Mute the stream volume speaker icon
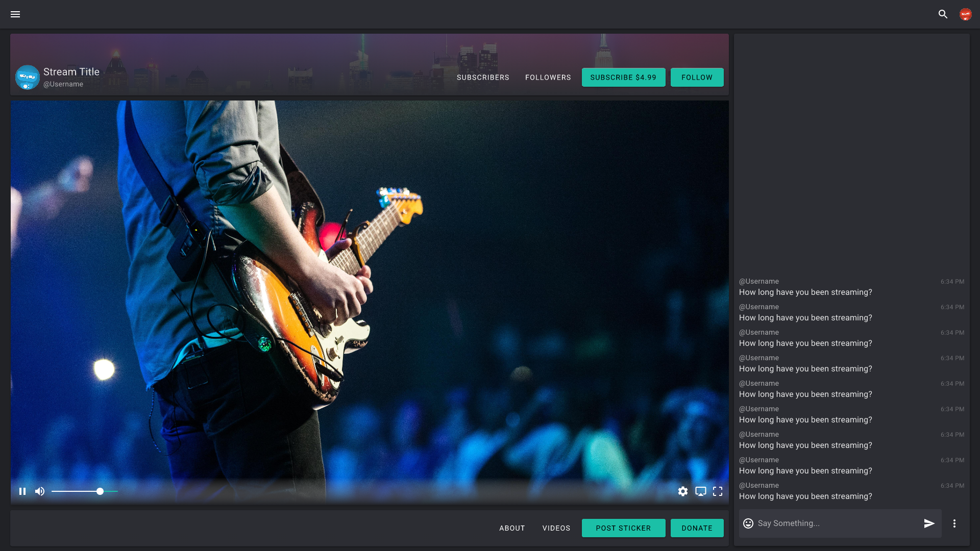This screenshot has height=551, width=980. (x=40, y=491)
